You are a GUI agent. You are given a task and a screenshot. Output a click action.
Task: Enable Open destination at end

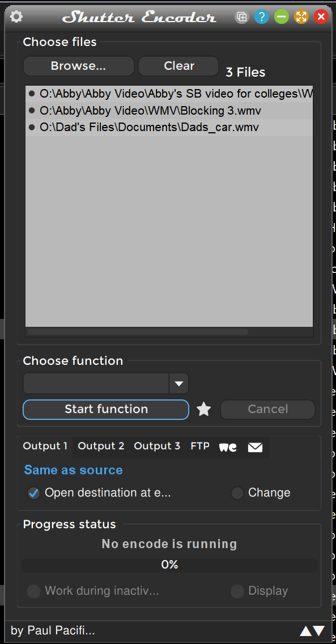[33, 493]
